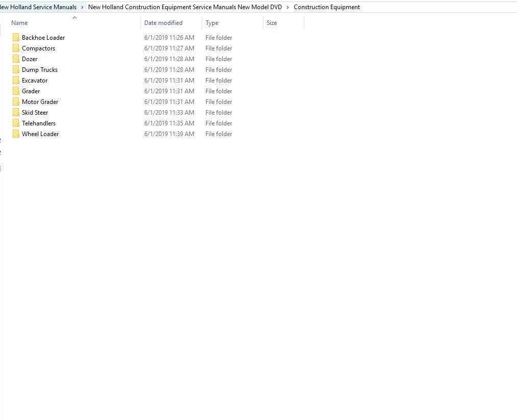Click the Motor Grader folder icon

pos(16,102)
